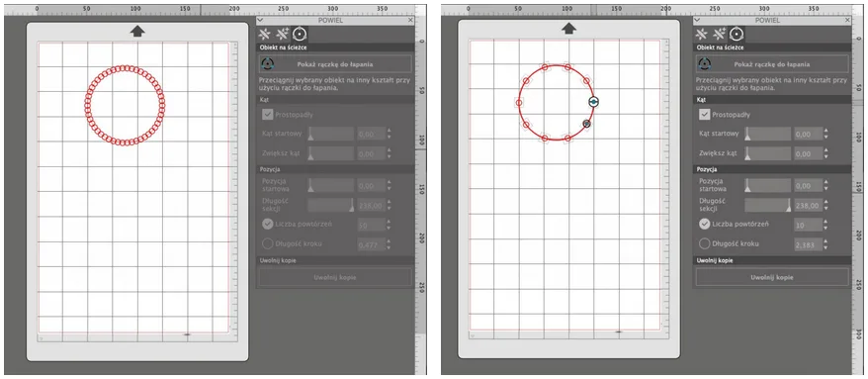Click the dimmed Uwolnij kopie button
This screenshot has width=868, height=379.
335,277
